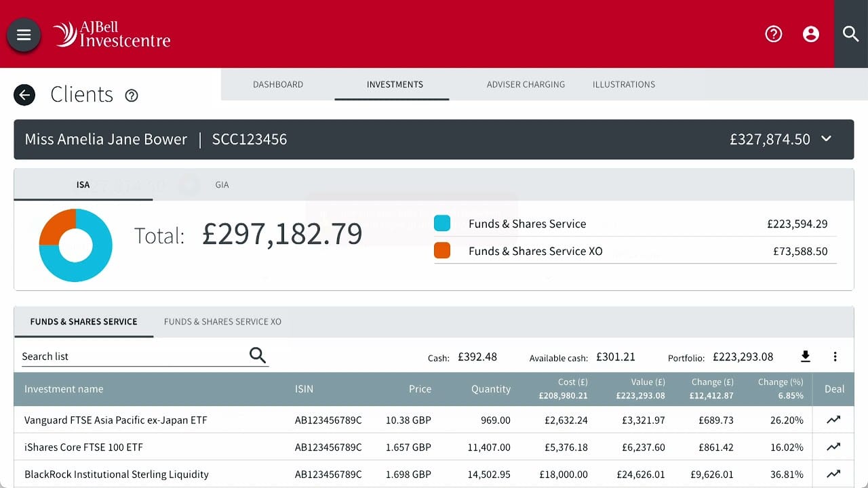Open the user account profile icon
The height and width of the screenshot is (488, 868).
tap(811, 34)
